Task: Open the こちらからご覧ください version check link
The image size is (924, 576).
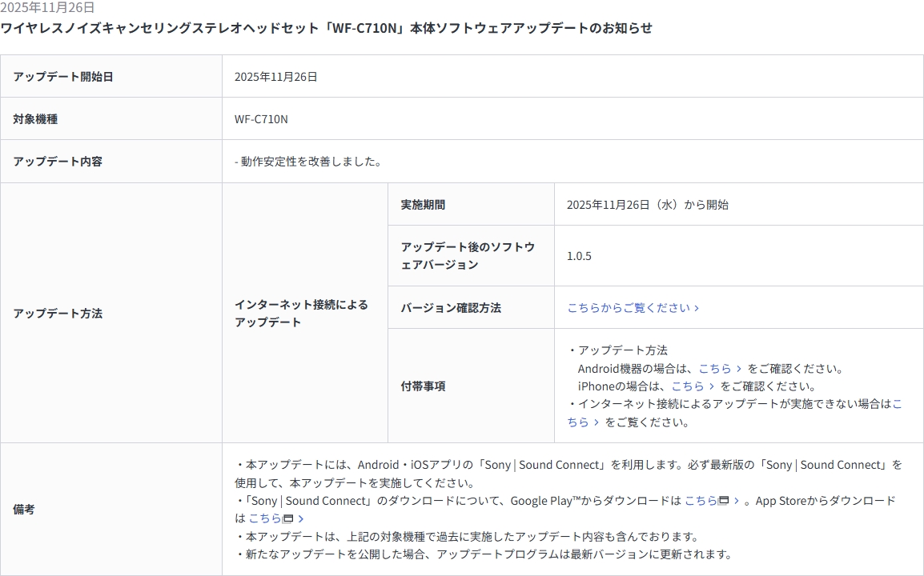Action: pyautogui.click(x=628, y=308)
